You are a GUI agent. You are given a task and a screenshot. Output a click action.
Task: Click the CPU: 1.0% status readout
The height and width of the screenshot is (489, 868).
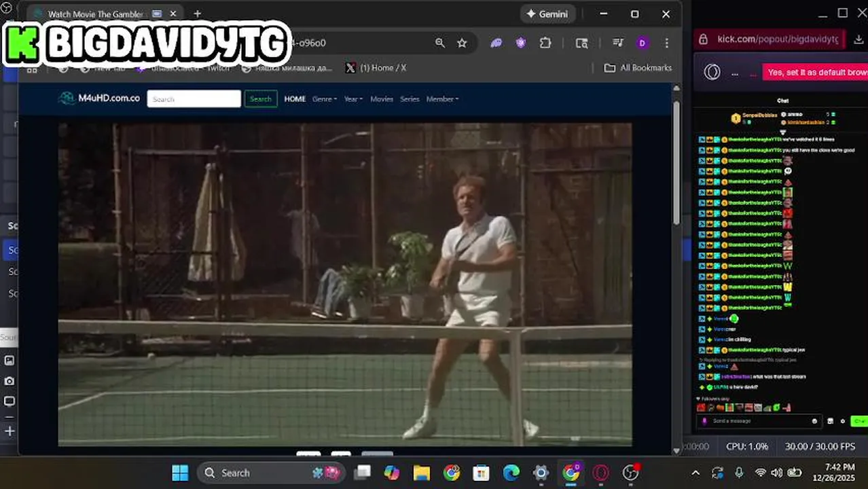coord(747,447)
